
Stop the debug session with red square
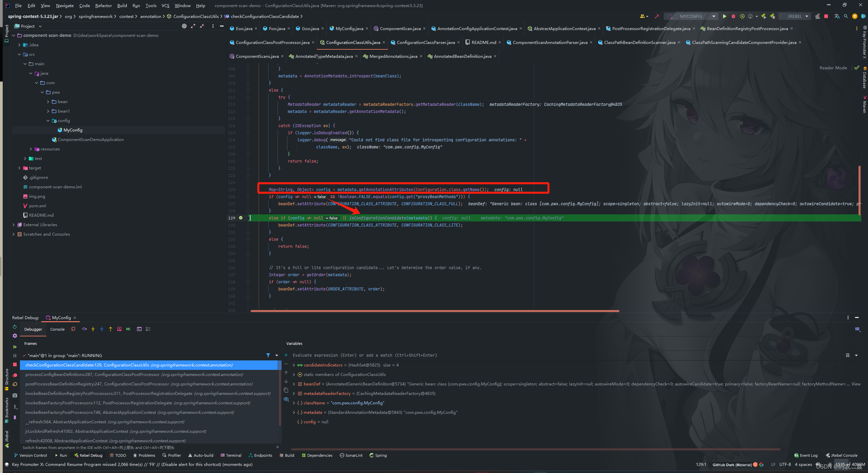coord(15,364)
